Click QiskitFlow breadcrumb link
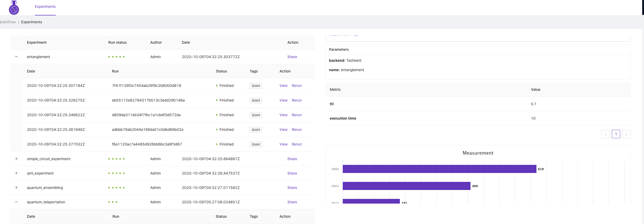The width and height of the screenshot is (644, 224). tap(8, 22)
